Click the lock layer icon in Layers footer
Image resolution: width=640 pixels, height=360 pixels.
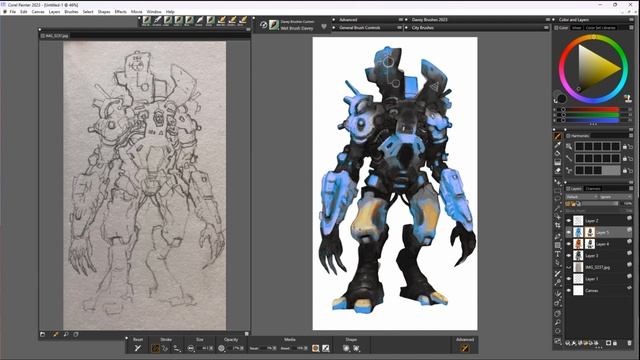pos(615,343)
